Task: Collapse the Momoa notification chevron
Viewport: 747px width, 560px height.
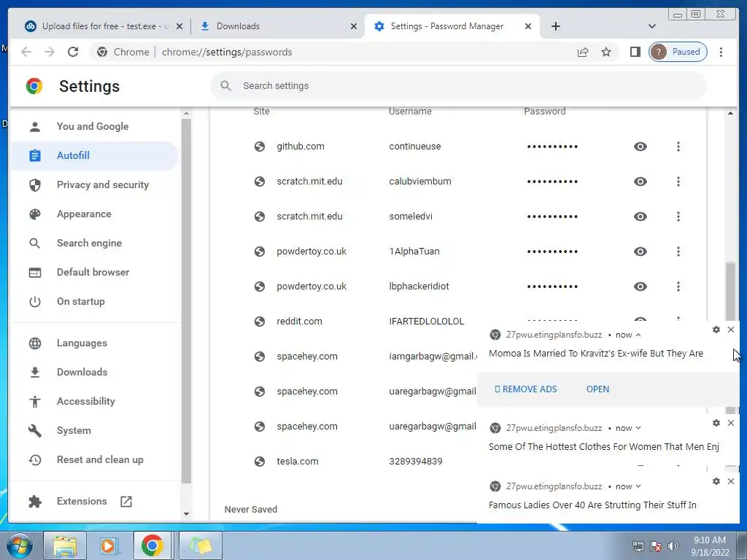Action: (638, 335)
